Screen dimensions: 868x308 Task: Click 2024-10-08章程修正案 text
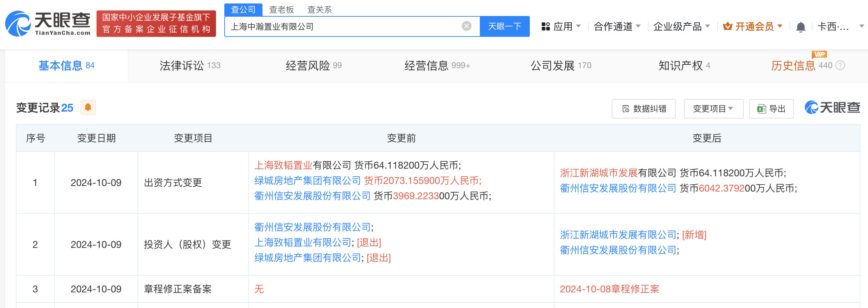point(609,289)
